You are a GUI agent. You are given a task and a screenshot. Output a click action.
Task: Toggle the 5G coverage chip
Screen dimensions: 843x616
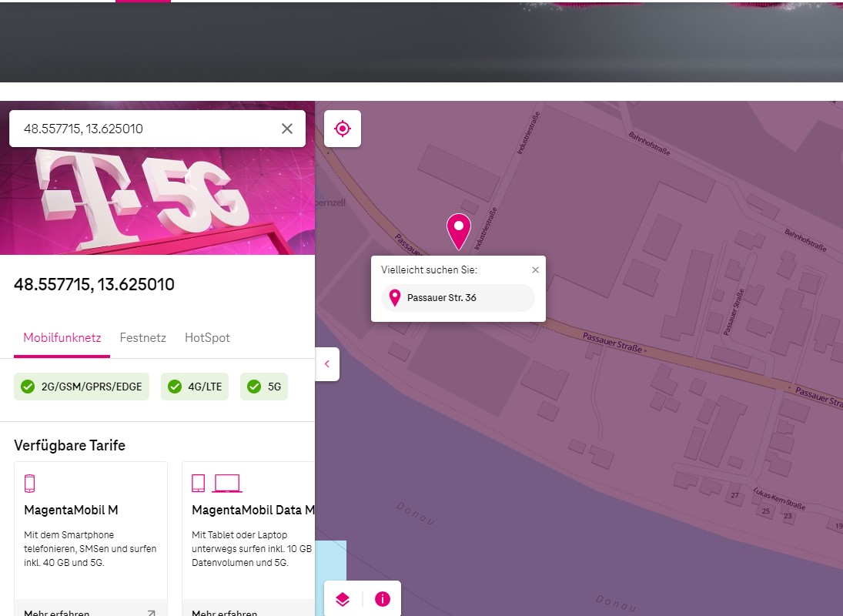click(x=264, y=387)
